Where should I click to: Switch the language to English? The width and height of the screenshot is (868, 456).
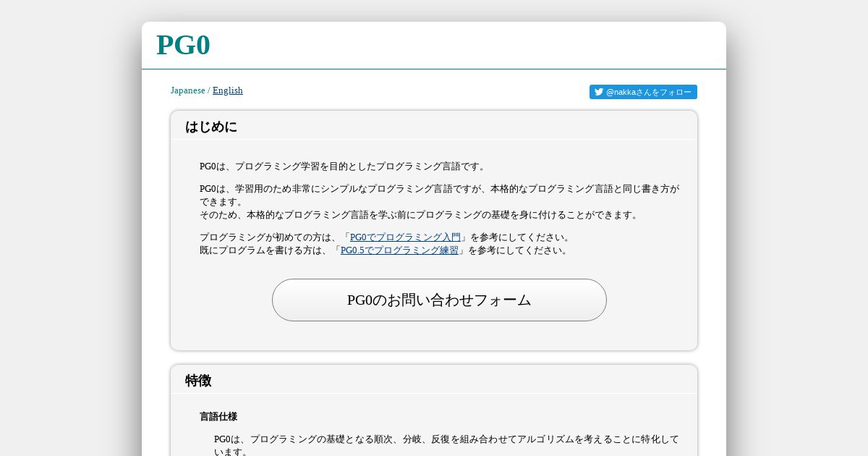[x=228, y=90]
